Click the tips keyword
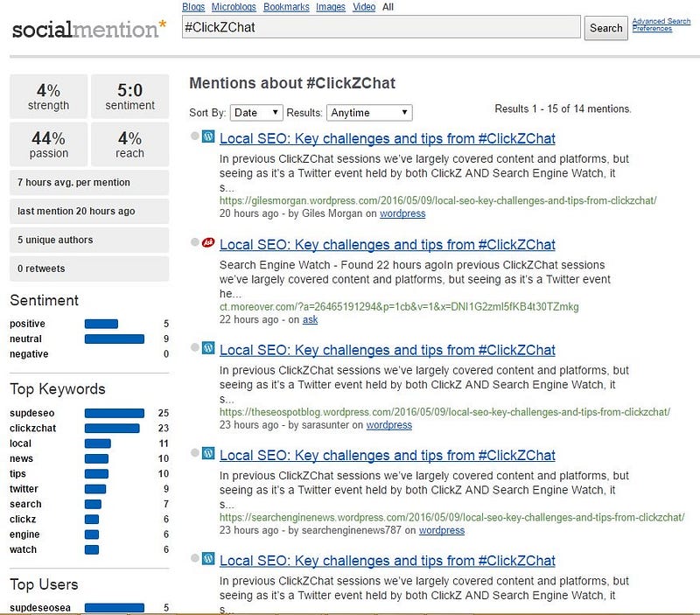Viewport: 700px width, 615px height. click(x=17, y=473)
